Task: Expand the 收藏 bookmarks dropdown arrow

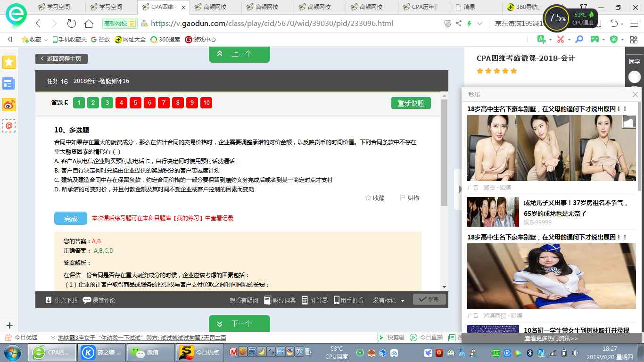Action: (x=46, y=40)
